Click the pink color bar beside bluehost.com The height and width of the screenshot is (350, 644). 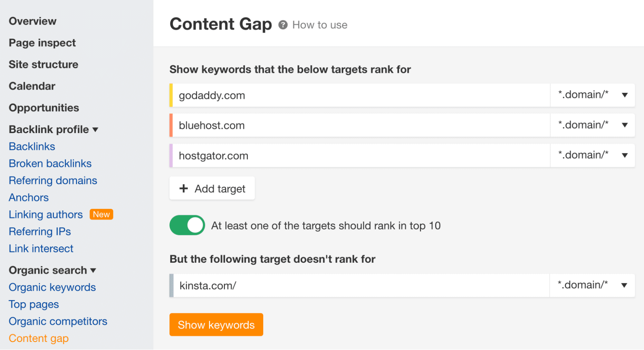[172, 125]
